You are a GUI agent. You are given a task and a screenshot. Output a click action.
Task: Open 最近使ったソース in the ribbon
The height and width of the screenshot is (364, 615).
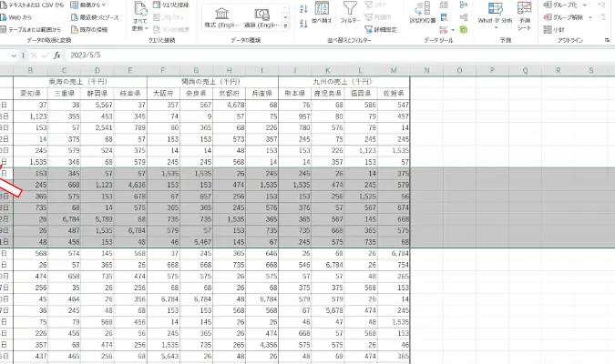point(98,16)
